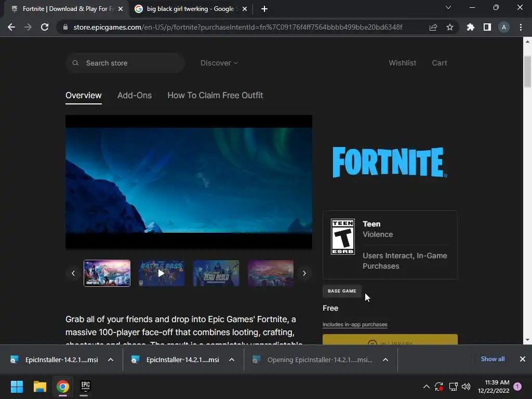532x399 pixels.
Task: Click the scrollbar up arrow
Action: 527,42
